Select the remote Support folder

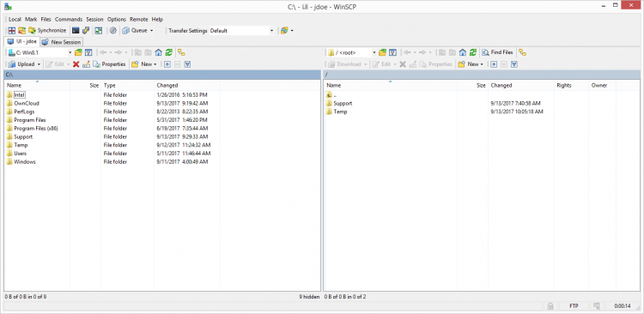[339, 104]
